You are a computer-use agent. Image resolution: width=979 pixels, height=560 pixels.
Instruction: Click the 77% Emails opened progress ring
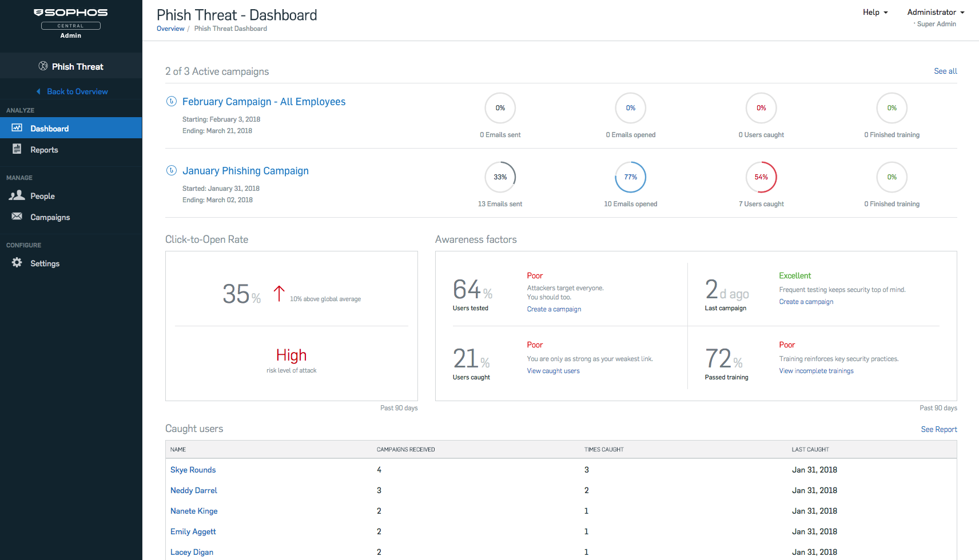point(630,177)
